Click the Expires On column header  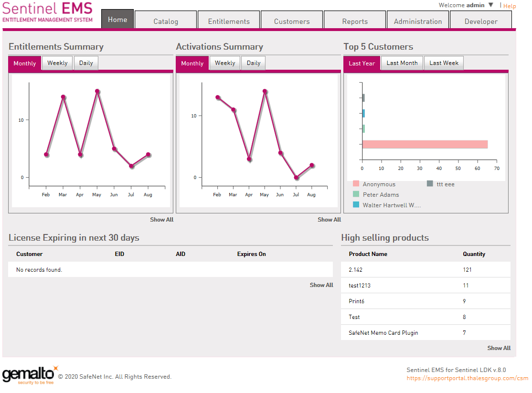tap(251, 254)
